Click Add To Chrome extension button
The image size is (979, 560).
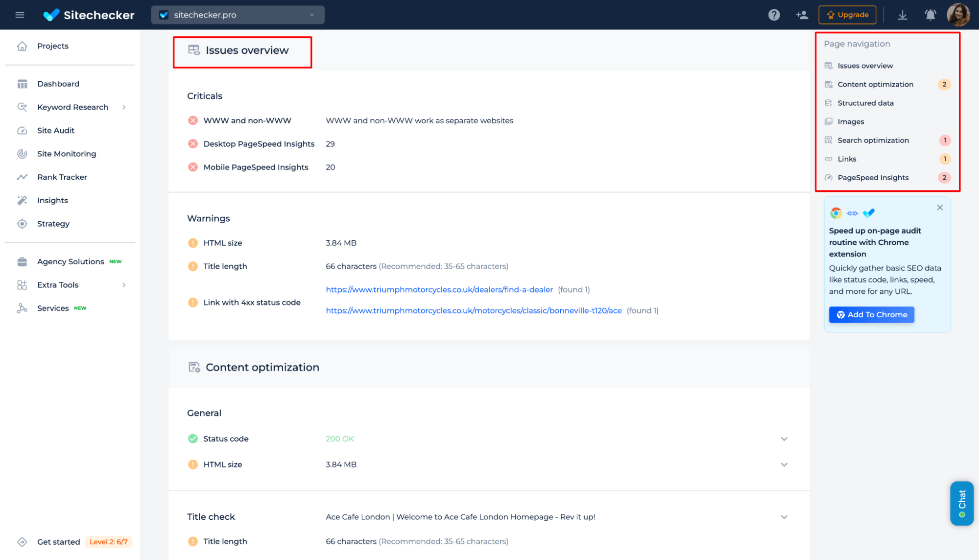click(x=871, y=315)
